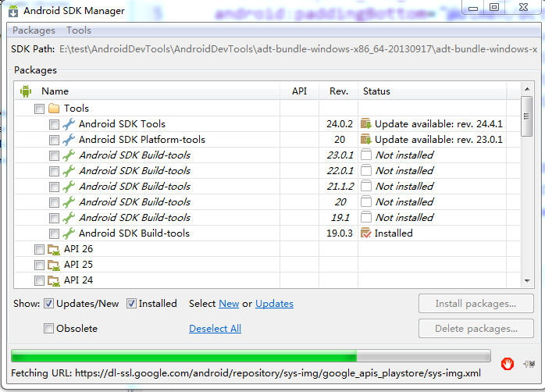This screenshot has height=392, width=545.
Task: Click the package list scrollbar thumb
Action: [527, 116]
